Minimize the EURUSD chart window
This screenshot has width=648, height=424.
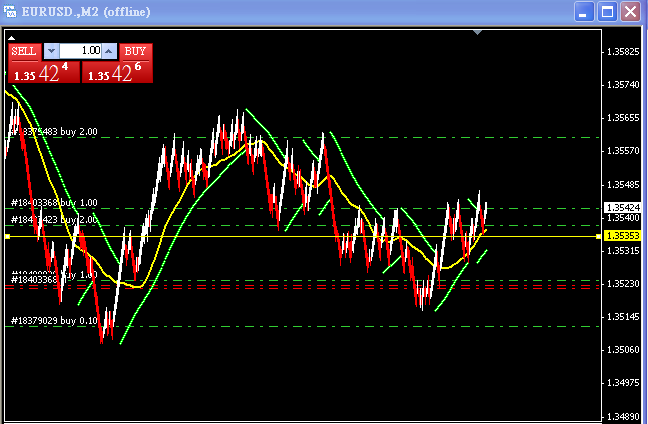tap(584, 12)
